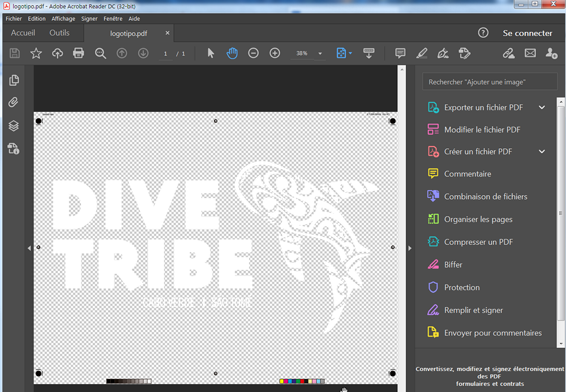Open the Fenêtre menu
Image resolution: width=566 pixels, height=392 pixels.
113,19
